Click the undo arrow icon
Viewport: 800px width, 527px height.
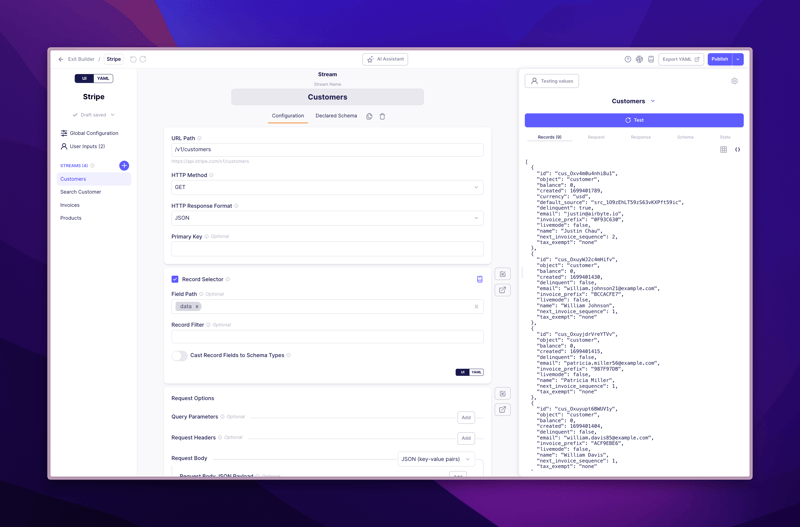133,59
